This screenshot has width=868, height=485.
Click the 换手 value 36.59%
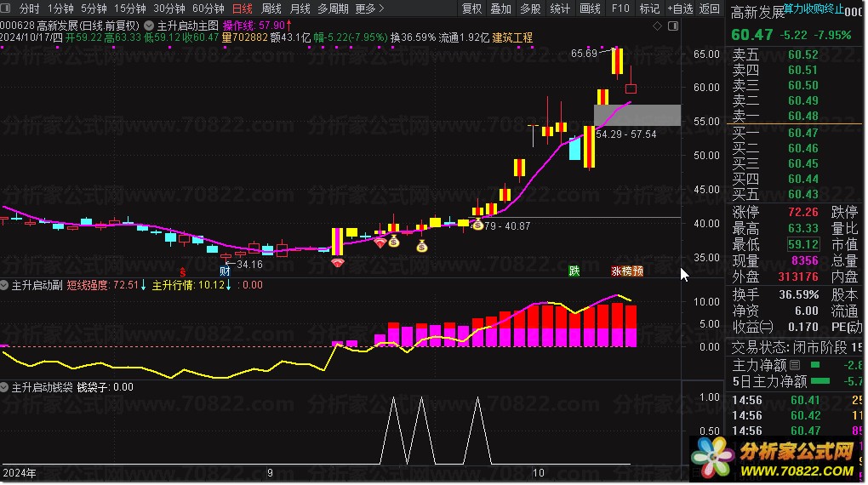click(799, 294)
